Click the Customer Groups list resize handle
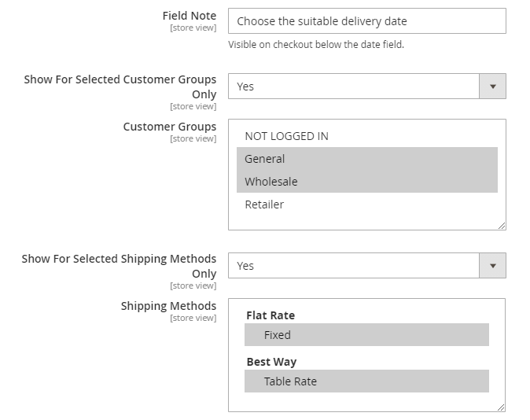530x420 pixels. 501,225
